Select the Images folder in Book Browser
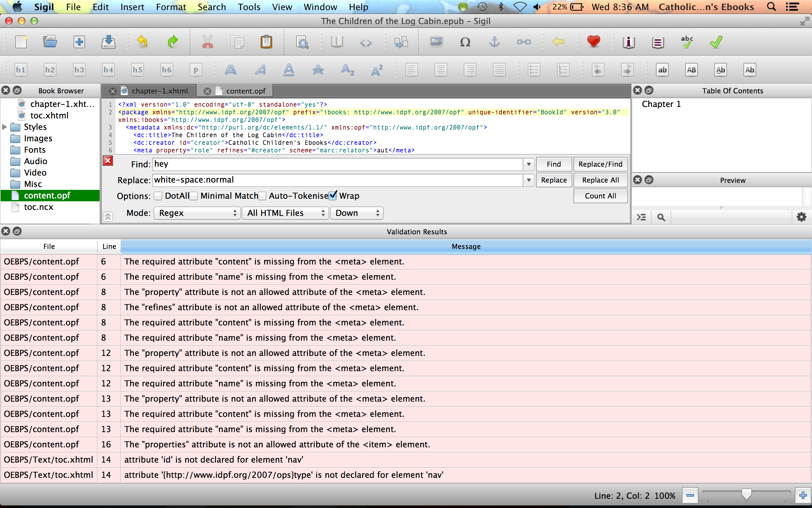 (x=38, y=138)
